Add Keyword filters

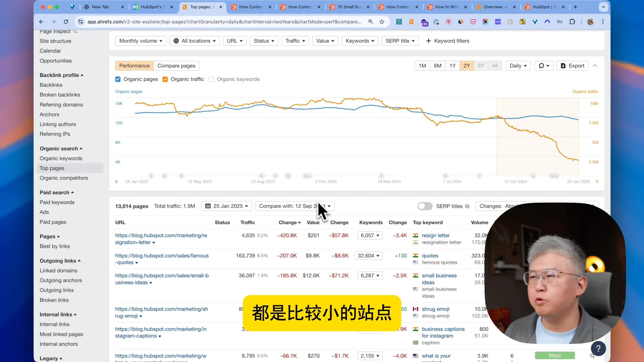coord(447,41)
